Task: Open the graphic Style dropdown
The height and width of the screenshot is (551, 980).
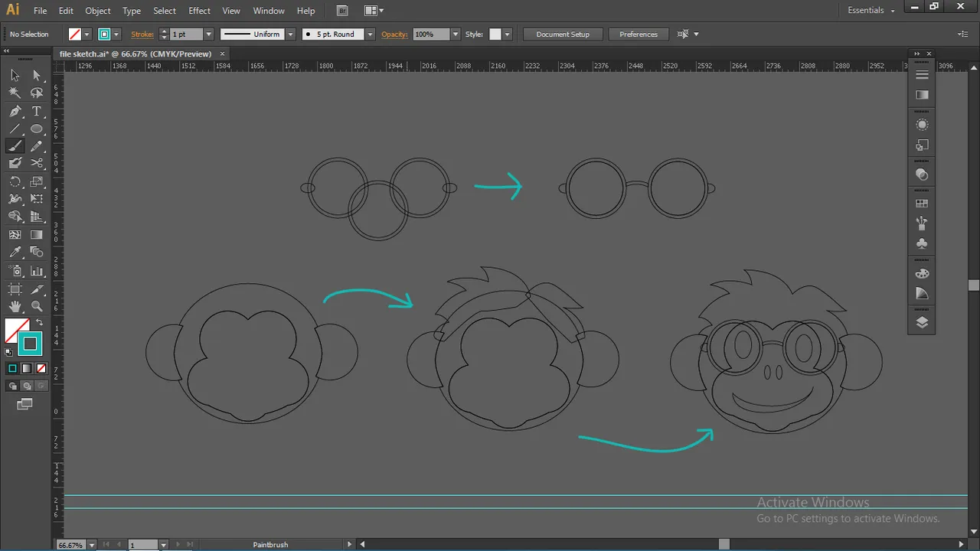Action: [507, 34]
